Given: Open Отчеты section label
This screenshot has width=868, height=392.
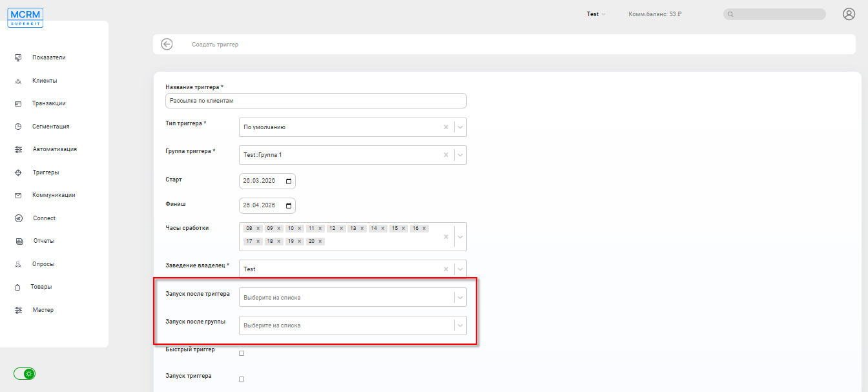Looking at the screenshot, I should [44, 241].
